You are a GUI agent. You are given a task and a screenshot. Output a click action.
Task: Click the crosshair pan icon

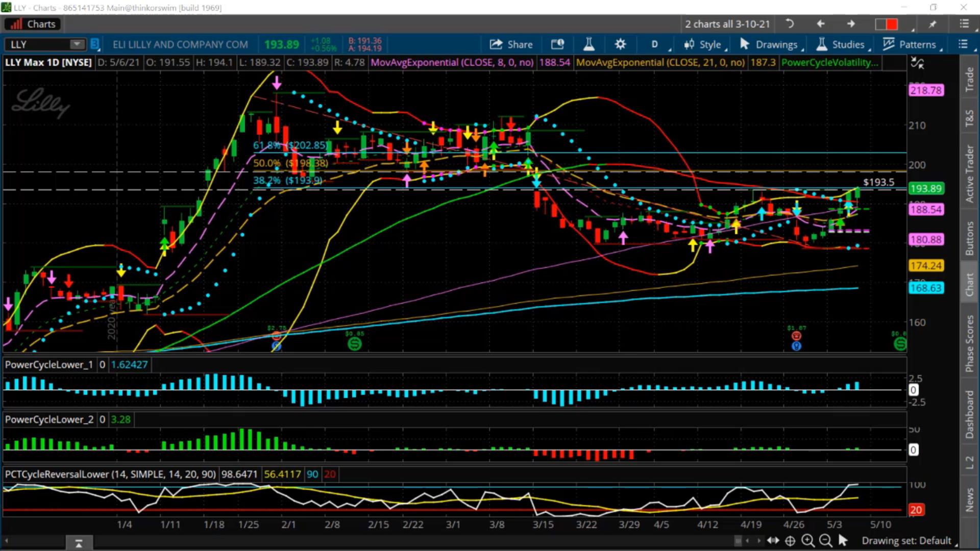click(790, 540)
